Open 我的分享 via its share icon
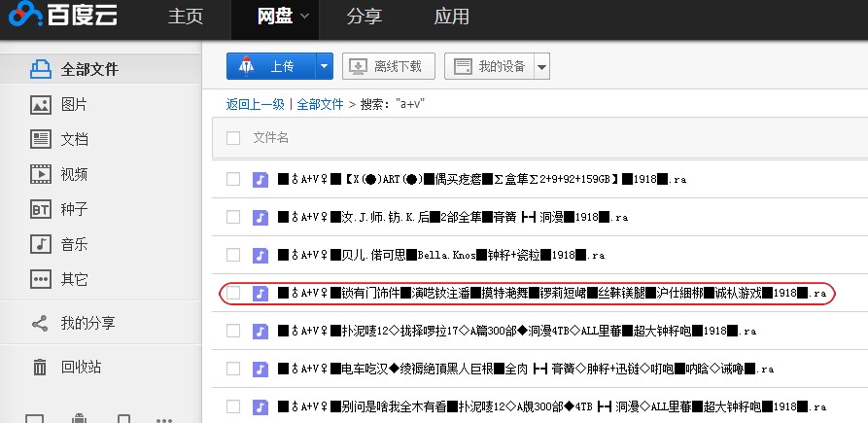 (40, 324)
